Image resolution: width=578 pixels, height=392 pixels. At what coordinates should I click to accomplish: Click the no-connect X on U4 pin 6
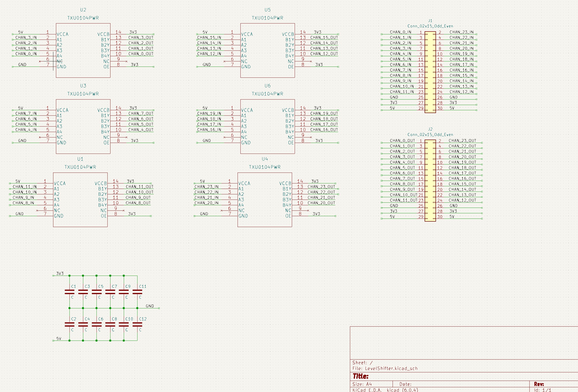[x=222, y=210]
